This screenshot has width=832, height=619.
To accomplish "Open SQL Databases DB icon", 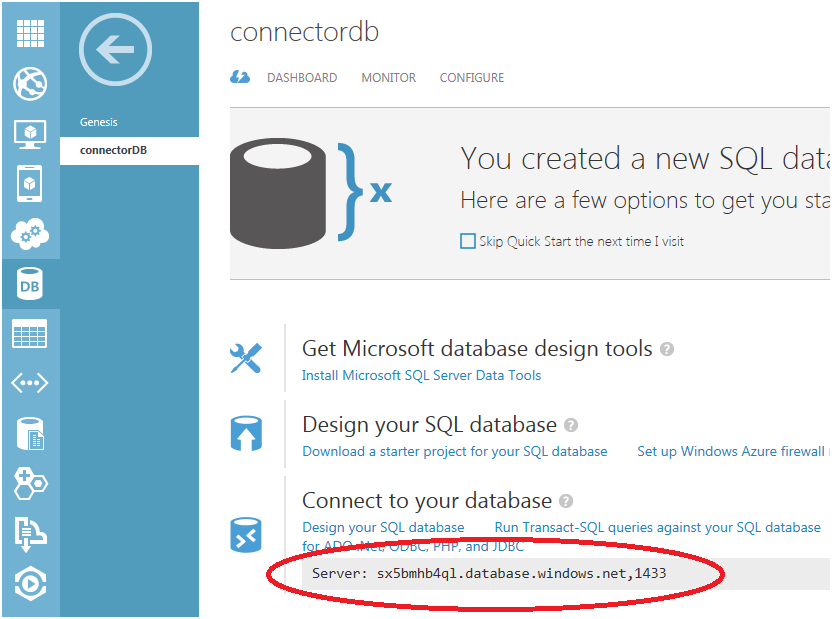I will [x=30, y=284].
